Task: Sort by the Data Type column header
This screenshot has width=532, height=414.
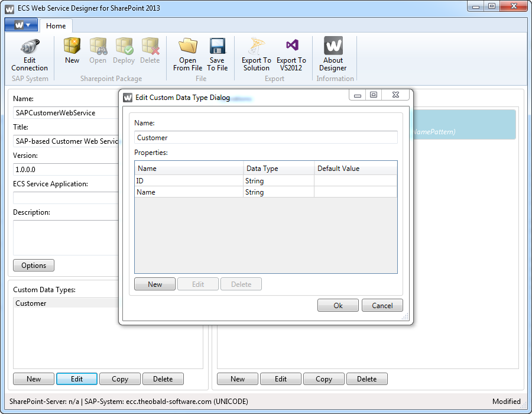Action: point(278,169)
